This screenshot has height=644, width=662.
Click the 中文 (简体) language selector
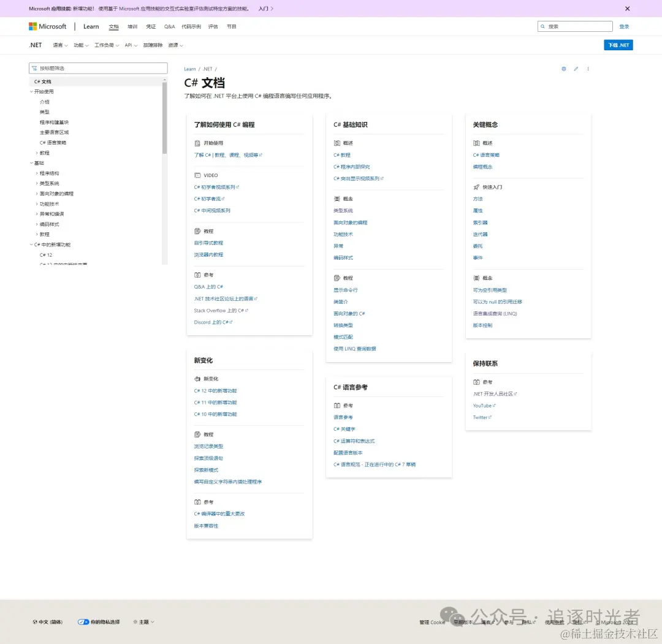[47, 621]
